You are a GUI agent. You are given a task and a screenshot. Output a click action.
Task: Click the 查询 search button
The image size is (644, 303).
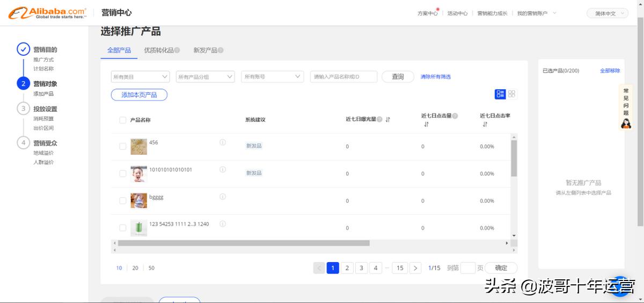(398, 77)
